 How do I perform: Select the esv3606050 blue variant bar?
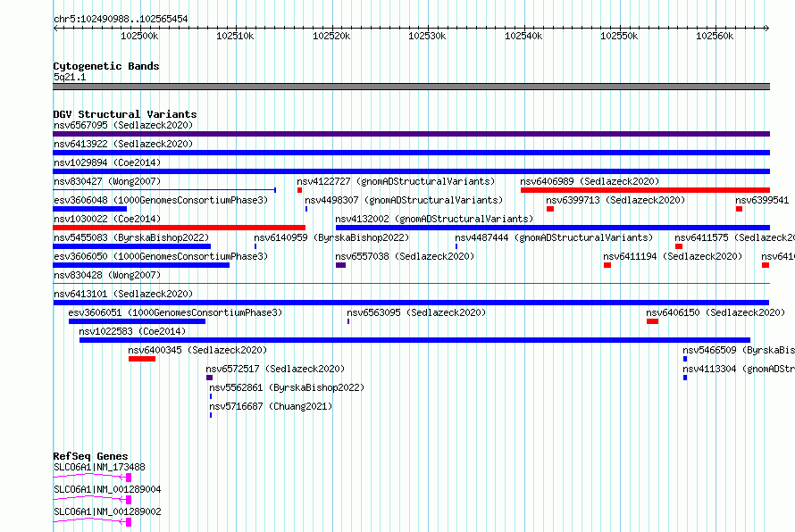point(141,265)
